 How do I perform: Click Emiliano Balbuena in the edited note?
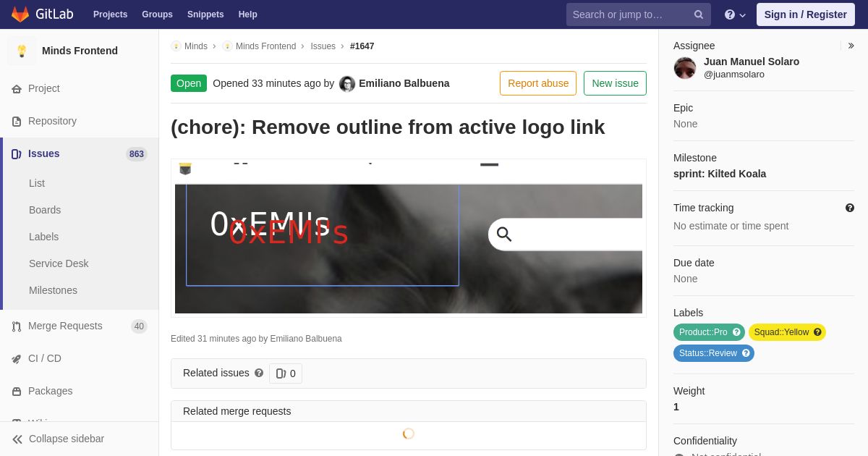306,339
